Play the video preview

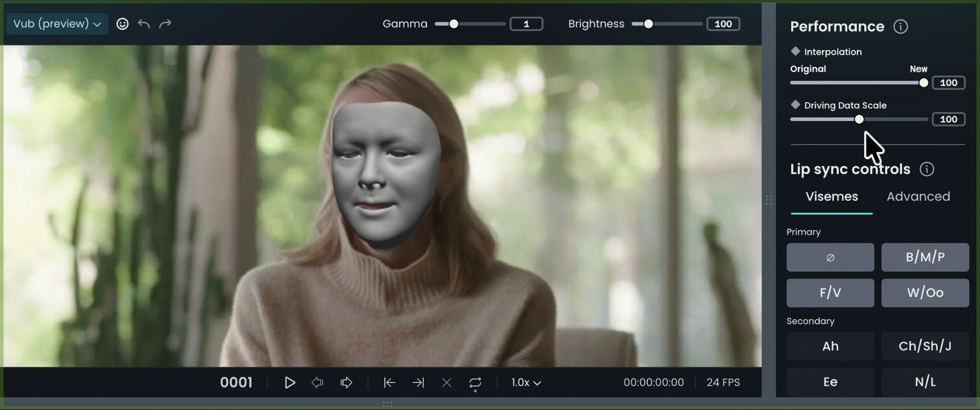(290, 382)
